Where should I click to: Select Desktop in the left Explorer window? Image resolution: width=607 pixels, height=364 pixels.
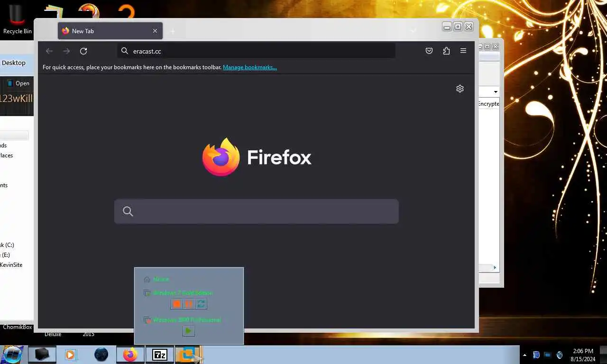tap(14, 63)
